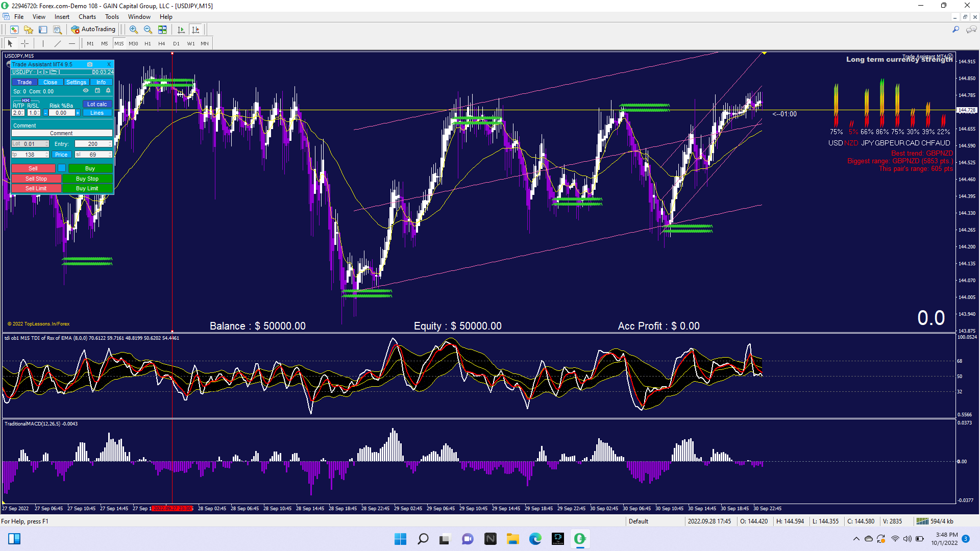Screen dimensions: 980x551
Task: Adjust the Entry value spinner arrows
Action: [x=110, y=144]
